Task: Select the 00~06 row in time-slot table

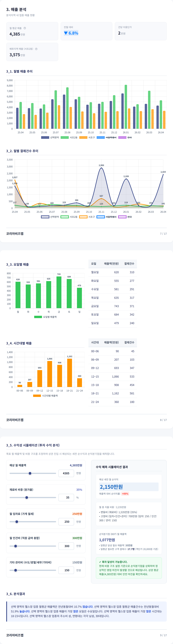Action: (x=113, y=351)
